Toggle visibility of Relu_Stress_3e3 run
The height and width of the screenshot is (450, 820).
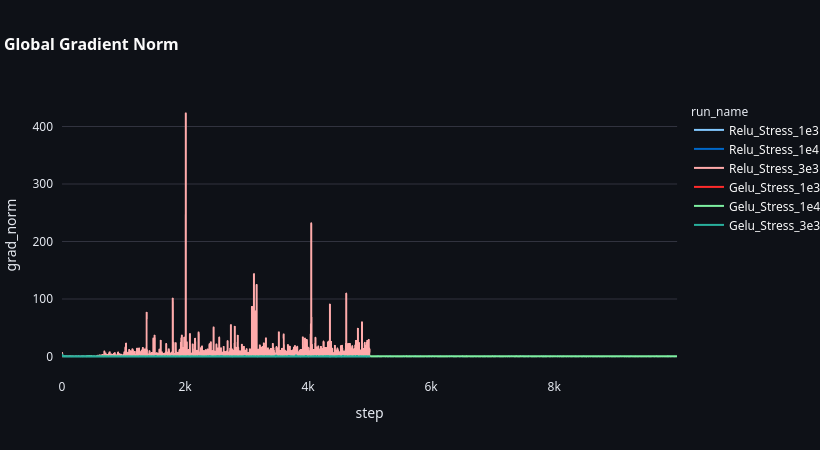point(773,168)
